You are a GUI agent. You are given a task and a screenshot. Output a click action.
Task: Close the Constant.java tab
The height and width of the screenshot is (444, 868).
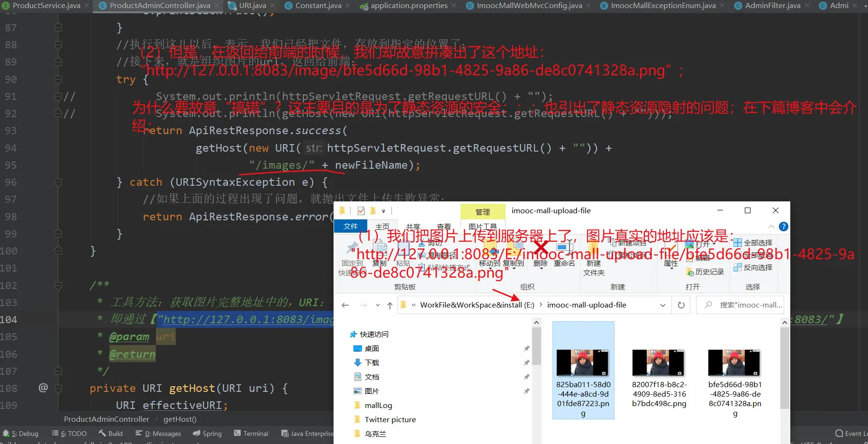348,6
